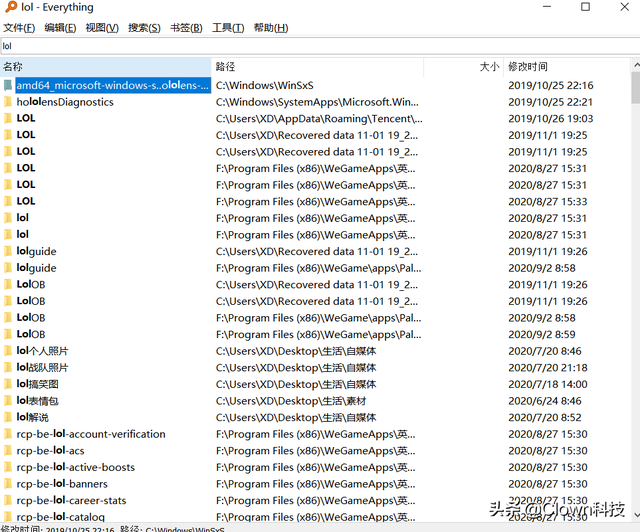Click the scrollbar up arrow
This screenshot has width=640, height=532.
[x=636, y=65]
